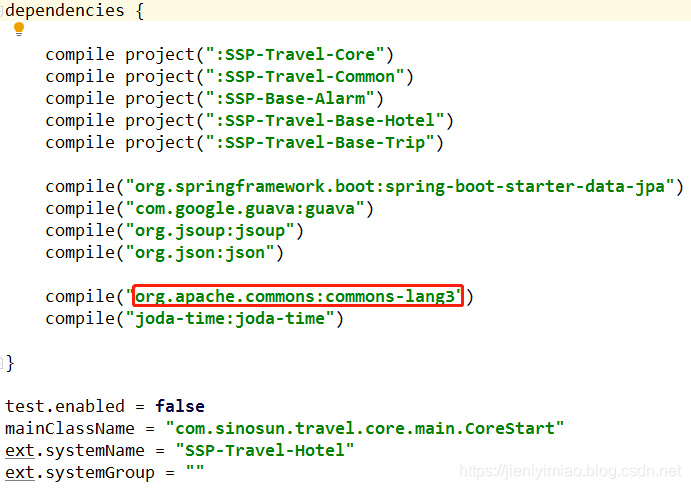Click the SSP-Travel-Common project string

click(x=305, y=77)
